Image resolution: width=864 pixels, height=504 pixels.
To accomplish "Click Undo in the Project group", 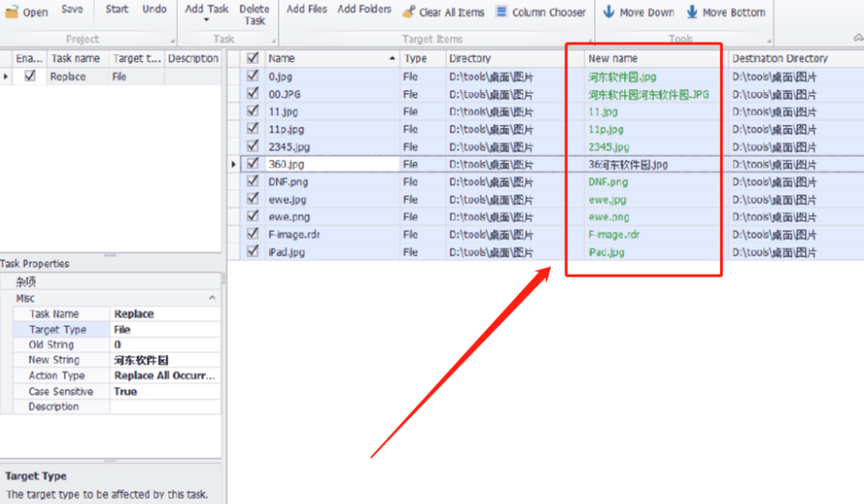I will point(154,10).
